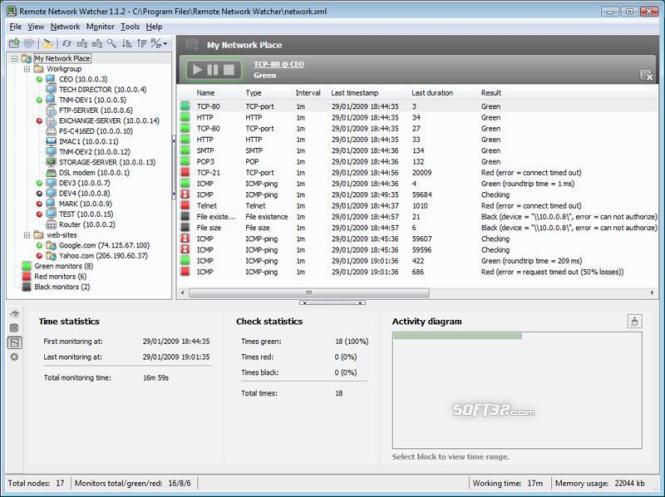Click the Play monitoring button
665x497 pixels.
click(197, 70)
